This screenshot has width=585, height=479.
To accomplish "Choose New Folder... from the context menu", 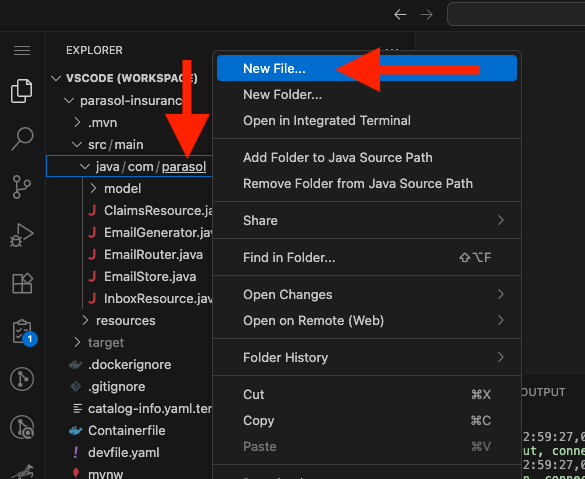I will 367,94.
